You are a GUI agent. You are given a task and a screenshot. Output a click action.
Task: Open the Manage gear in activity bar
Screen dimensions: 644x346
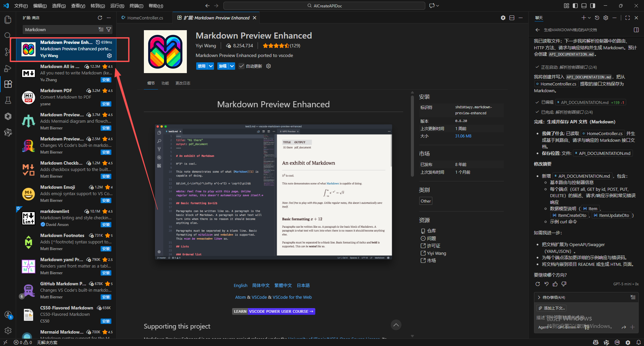pos(8,331)
